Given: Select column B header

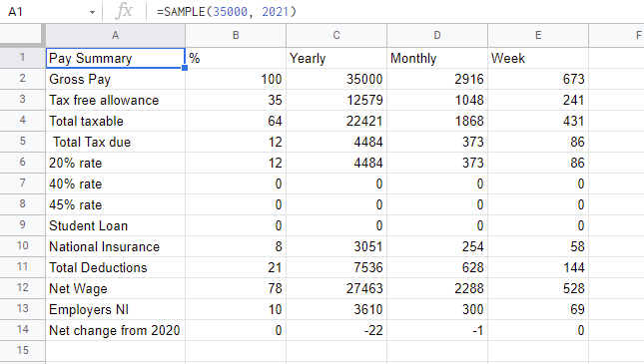Looking at the screenshot, I should tap(236, 35).
